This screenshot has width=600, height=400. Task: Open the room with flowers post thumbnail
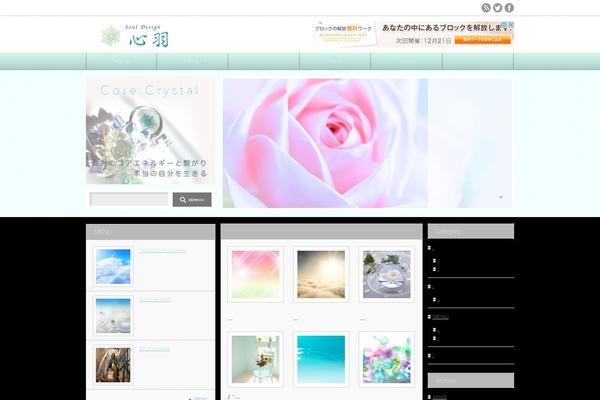click(x=255, y=359)
